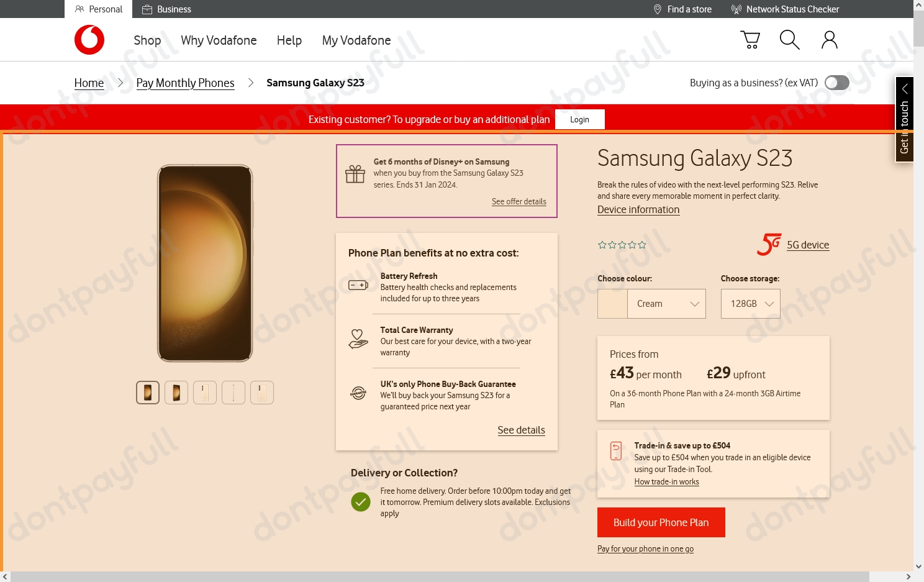Viewport: 924px width, 582px height.
Task: Switch to the Business tab
Action: pos(166,9)
